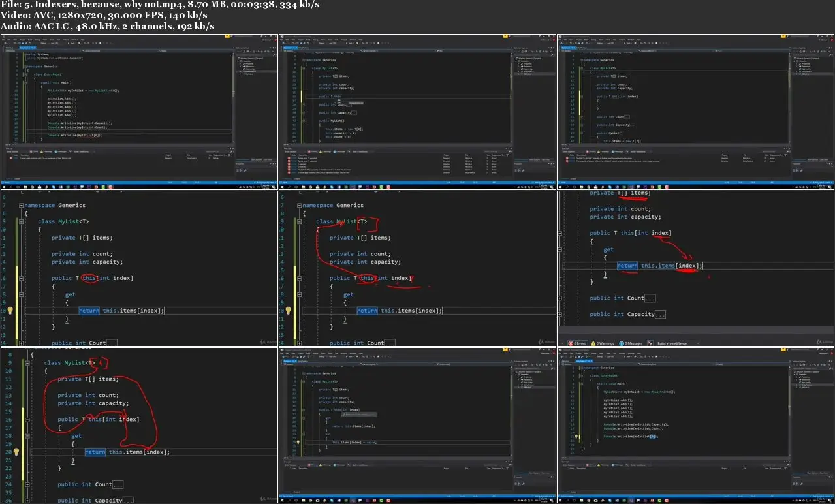Image resolution: width=835 pixels, height=504 pixels.
Task: Click 'private int capacity;' on line 14
Action: 93,403
